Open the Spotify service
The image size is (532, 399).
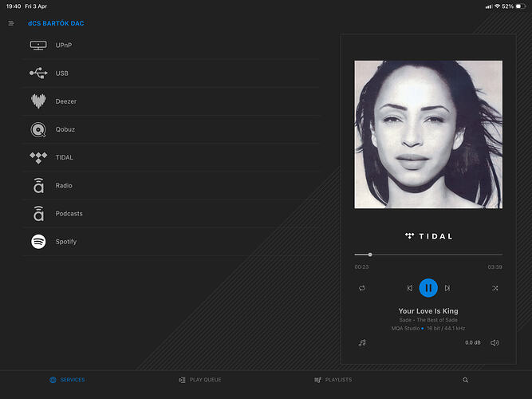(66, 241)
